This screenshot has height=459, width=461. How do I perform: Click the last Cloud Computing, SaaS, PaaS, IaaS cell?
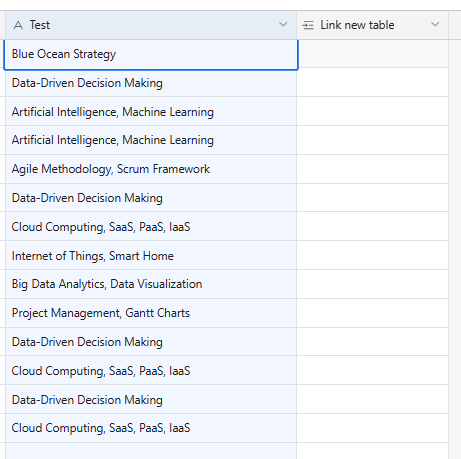151,428
